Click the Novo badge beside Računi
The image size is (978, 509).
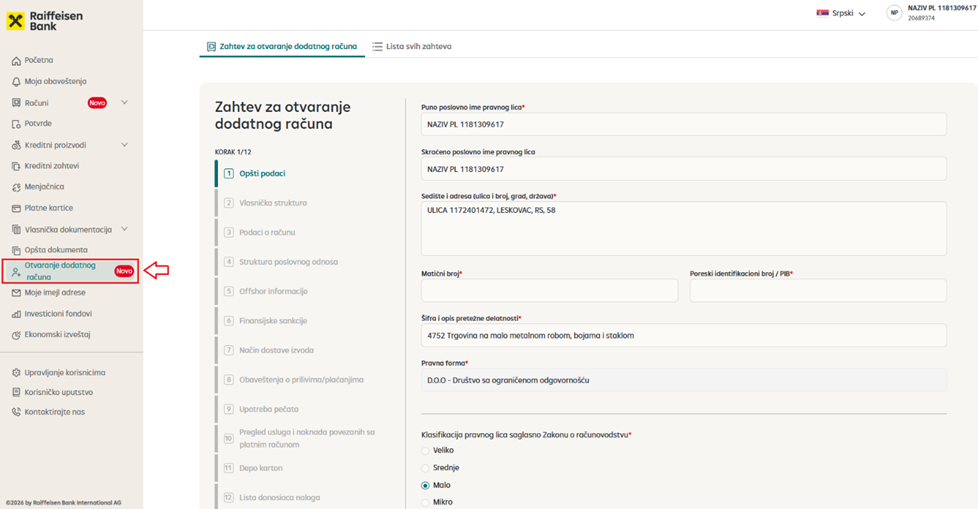point(97,103)
